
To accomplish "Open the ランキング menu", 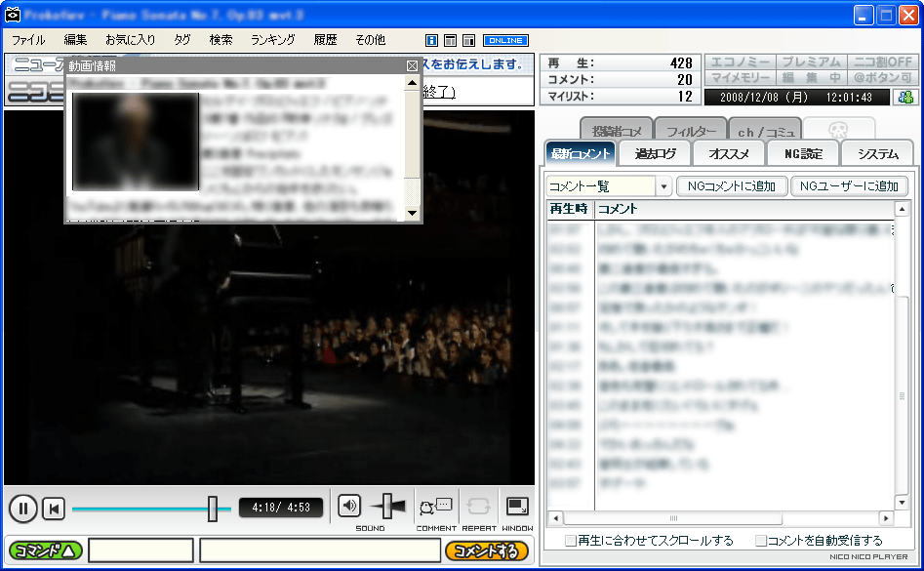I will [273, 40].
